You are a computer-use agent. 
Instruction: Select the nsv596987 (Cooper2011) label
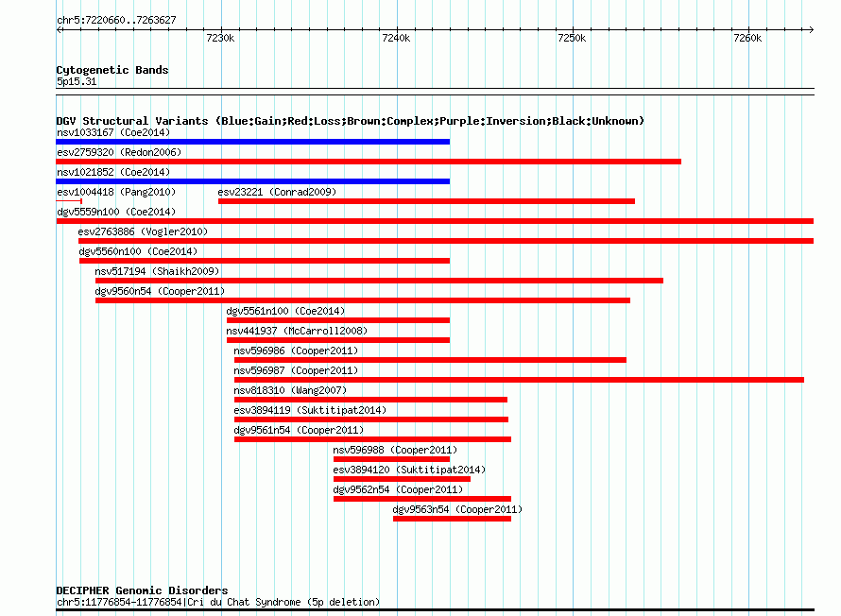tap(296, 370)
